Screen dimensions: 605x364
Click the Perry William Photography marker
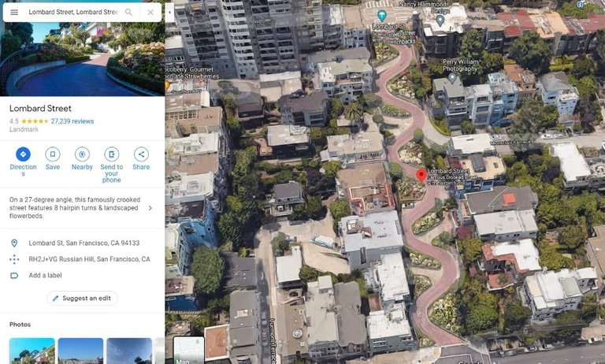[x=452, y=79]
